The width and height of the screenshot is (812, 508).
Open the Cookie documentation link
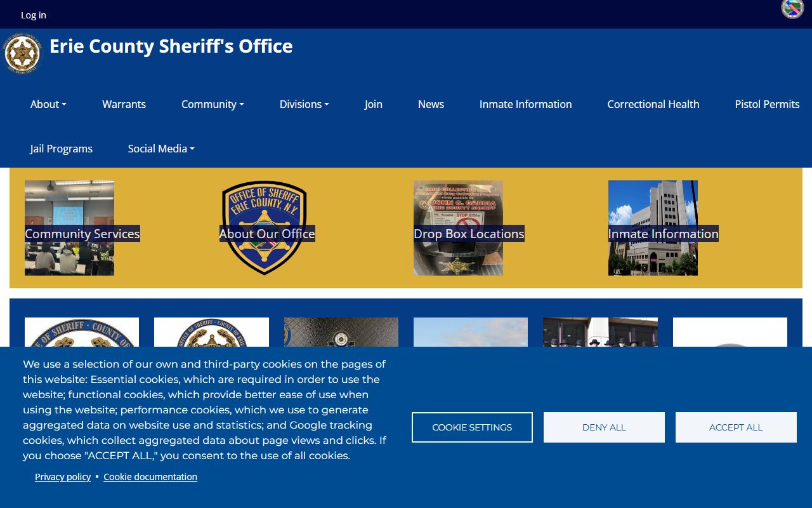point(150,477)
